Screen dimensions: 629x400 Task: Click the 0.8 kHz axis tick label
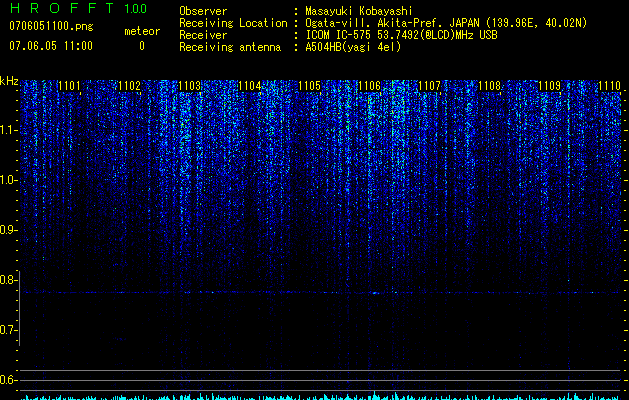pyautogui.click(x=8, y=280)
